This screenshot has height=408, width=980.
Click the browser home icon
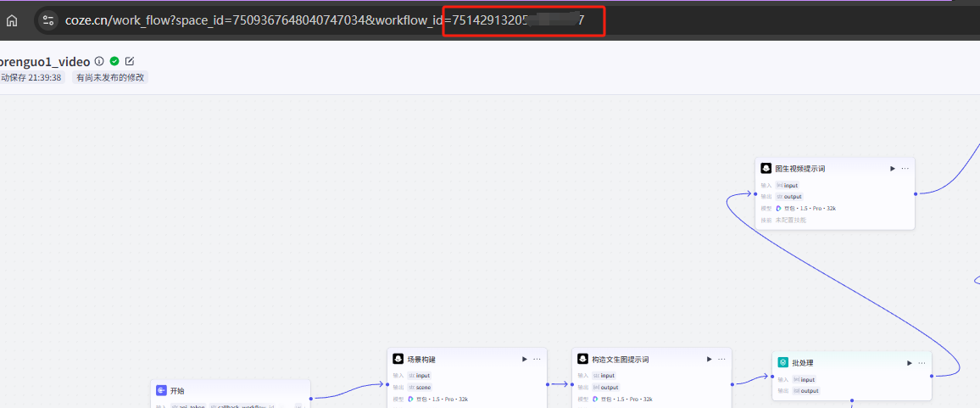(x=12, y=20)
